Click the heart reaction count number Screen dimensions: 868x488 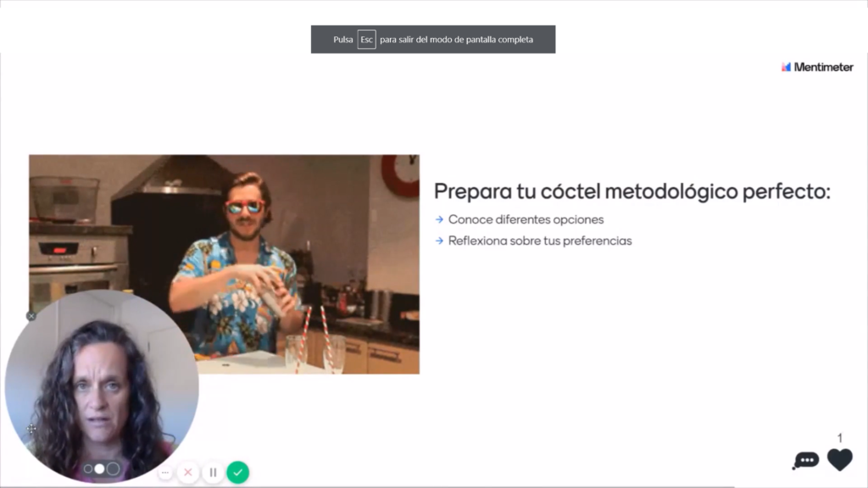pyautogui.click(x=840, y=438)
